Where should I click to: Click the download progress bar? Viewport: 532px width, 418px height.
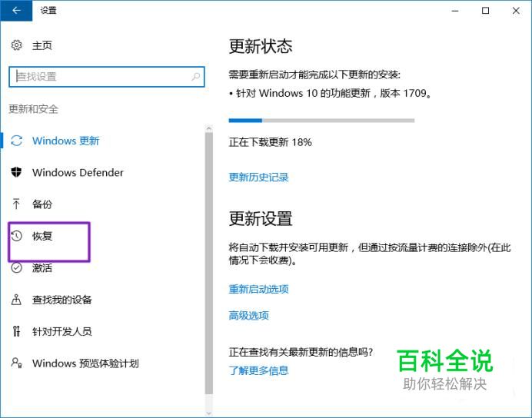321,121
